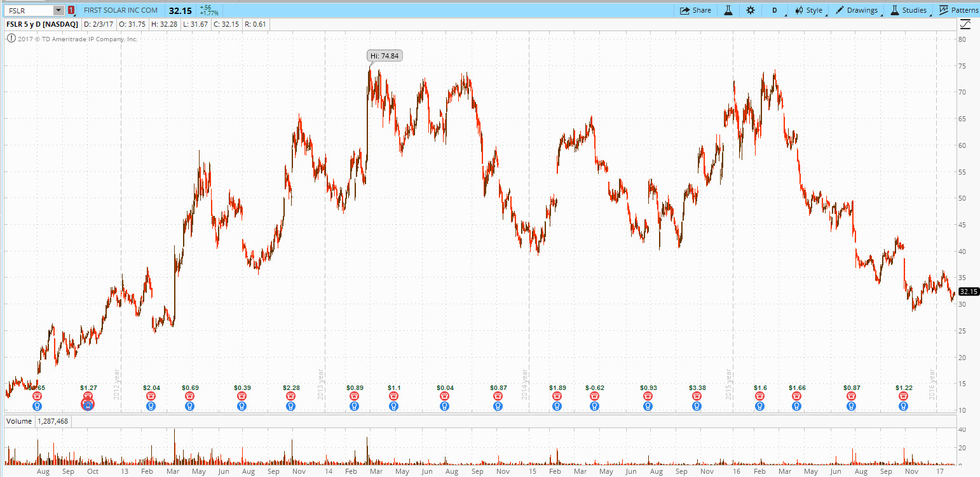Screen dimensions: 980x477
Task: Click the $2.28 earnings phone icon
Action: (x=291, y=396)
